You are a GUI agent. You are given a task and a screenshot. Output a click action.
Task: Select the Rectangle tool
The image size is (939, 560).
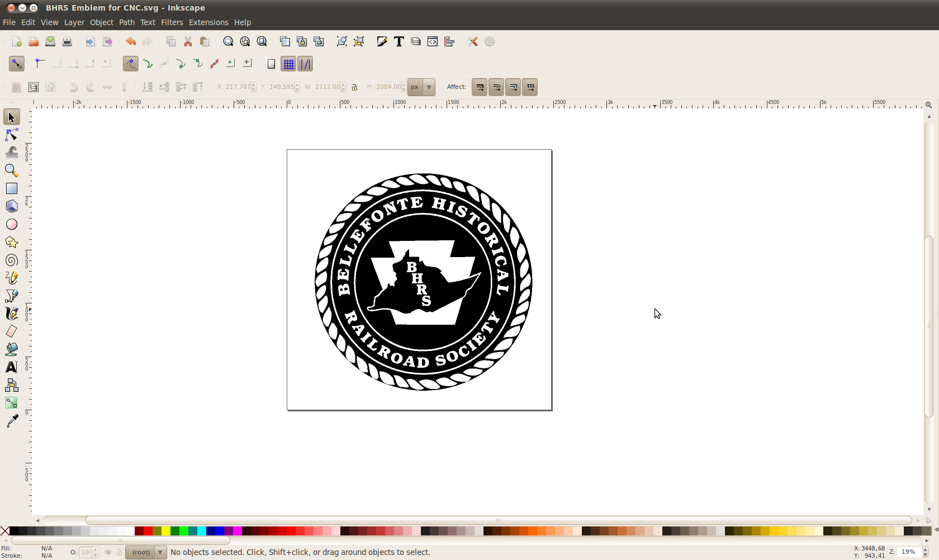[x=12, y=188]
